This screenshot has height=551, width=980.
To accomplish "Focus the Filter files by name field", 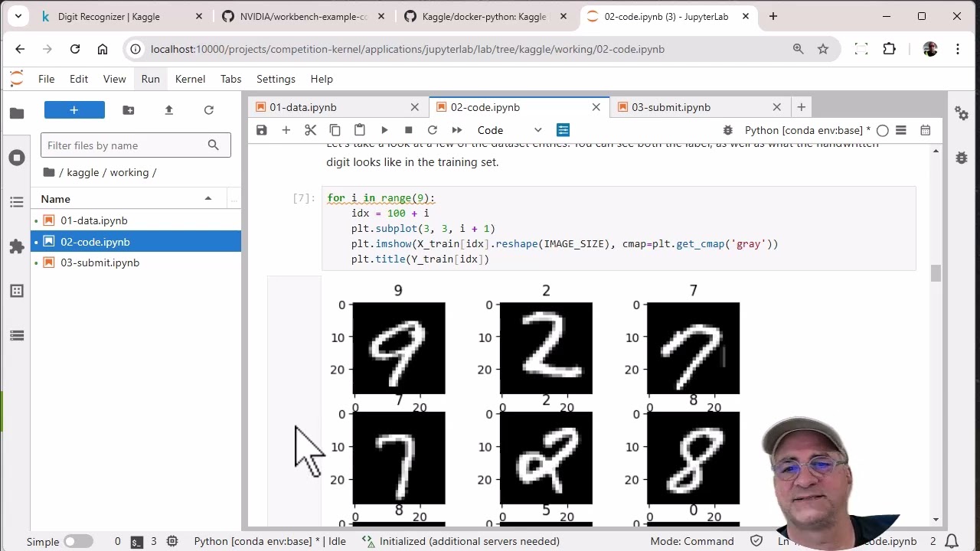I will [136, 145].
